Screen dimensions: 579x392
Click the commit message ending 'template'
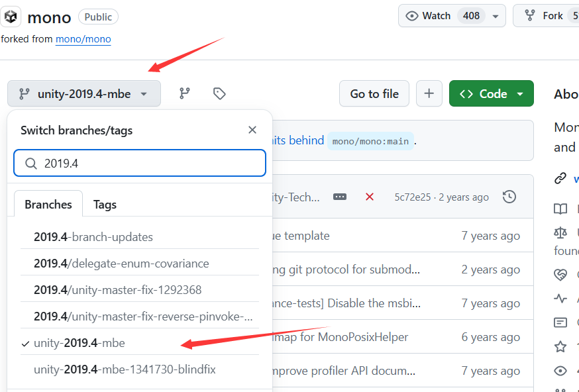301,236
